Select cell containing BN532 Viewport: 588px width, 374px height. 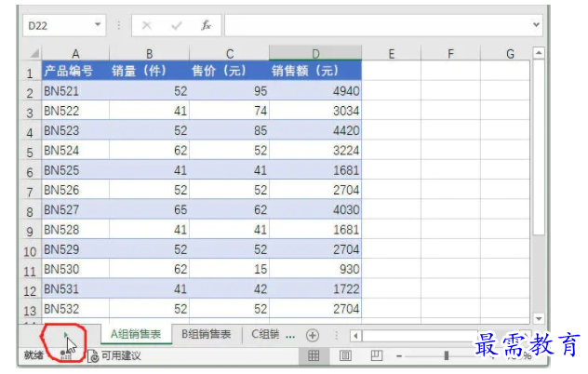75,309
